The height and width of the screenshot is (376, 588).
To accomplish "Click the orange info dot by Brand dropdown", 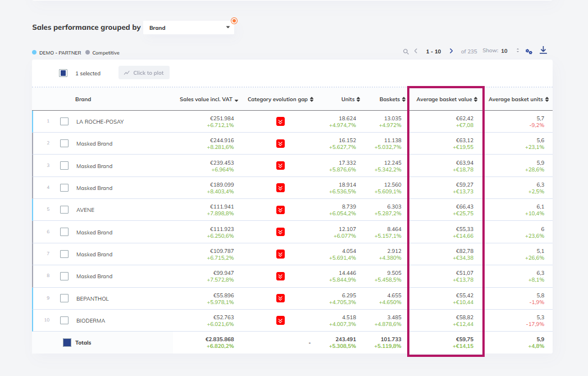I will click(x=234, y=21).
